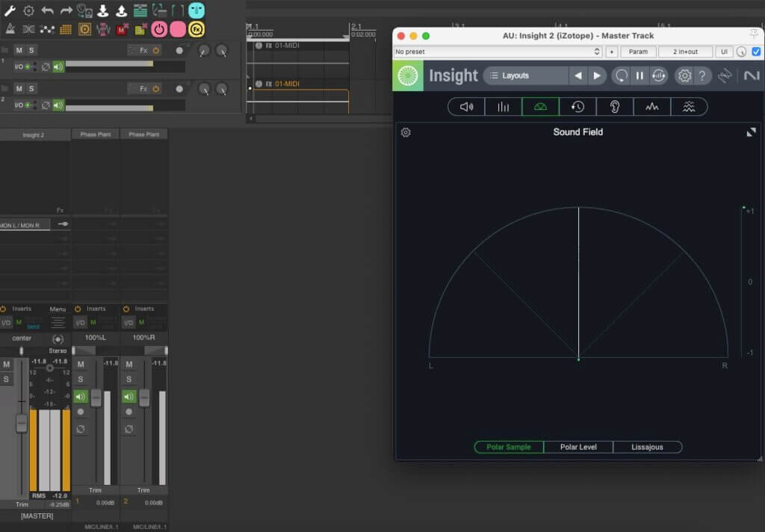Toggle the plugin bypass checkbox
This screenshot has height=532, width=765.
(x=756, y=52)
